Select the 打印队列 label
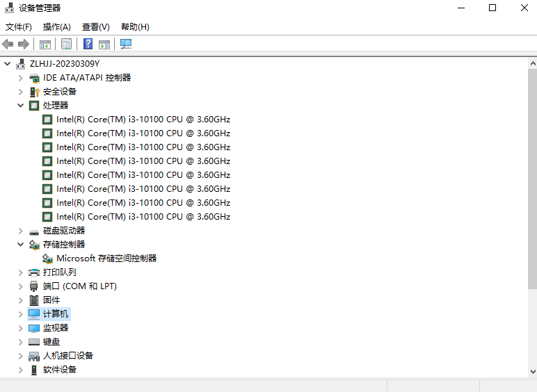The image size is (537, 392). point(60,272)
